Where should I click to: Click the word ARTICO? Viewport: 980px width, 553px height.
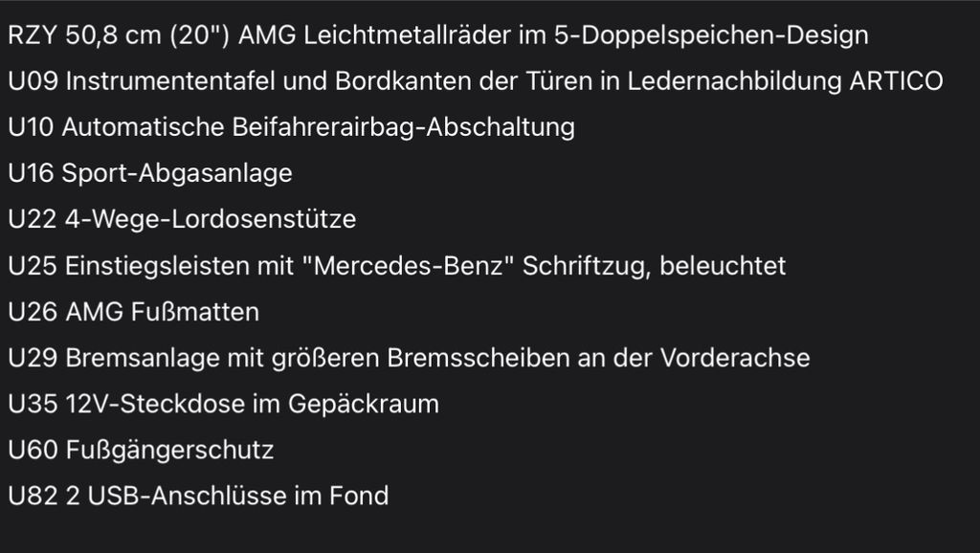(x=896, y=81)
